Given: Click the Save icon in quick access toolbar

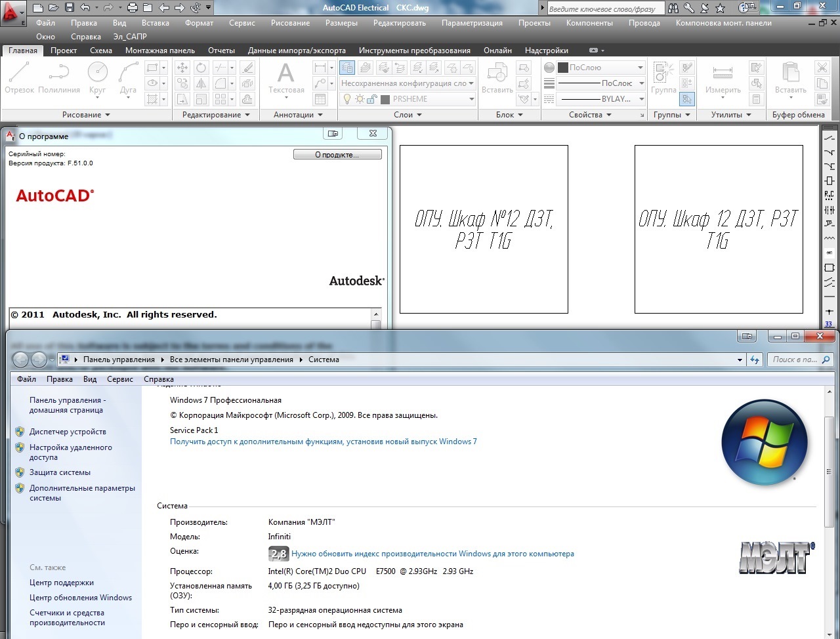Looking at the screenshot, I should point(70,8).
